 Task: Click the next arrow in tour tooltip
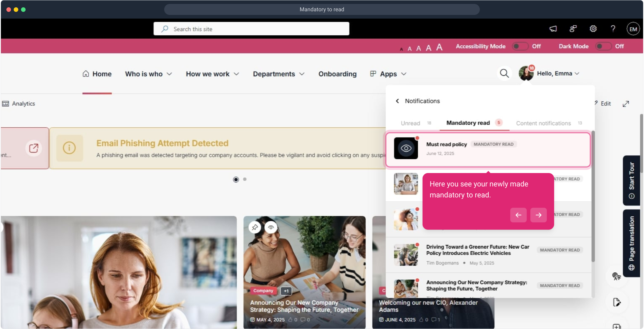(539, 215)
